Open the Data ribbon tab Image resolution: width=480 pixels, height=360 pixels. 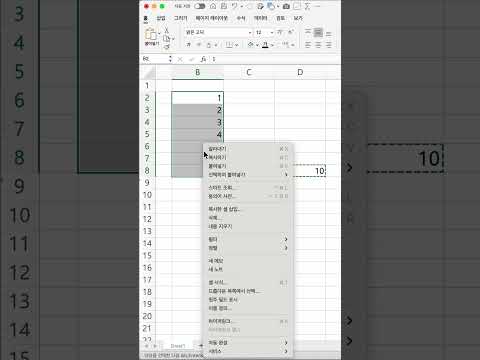[x=260, y=18]
